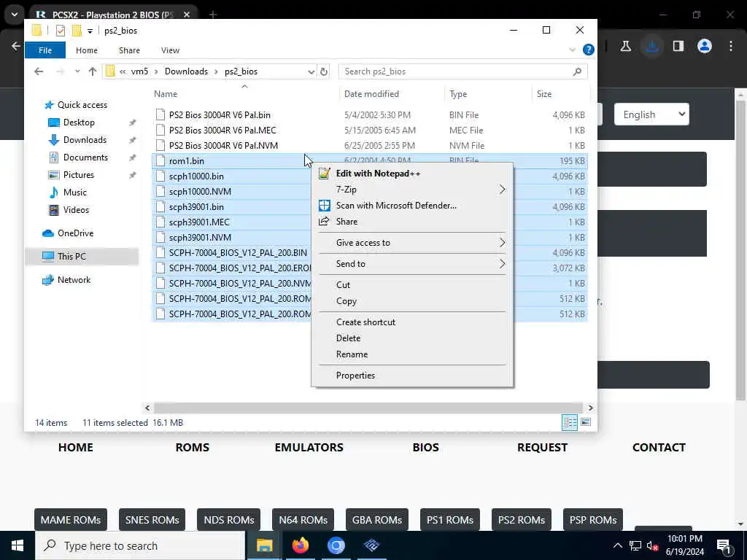Open recent locations dropdown arrow
Image resolution: width=747 pixels, height=560 pixels.
click(77, 71)
